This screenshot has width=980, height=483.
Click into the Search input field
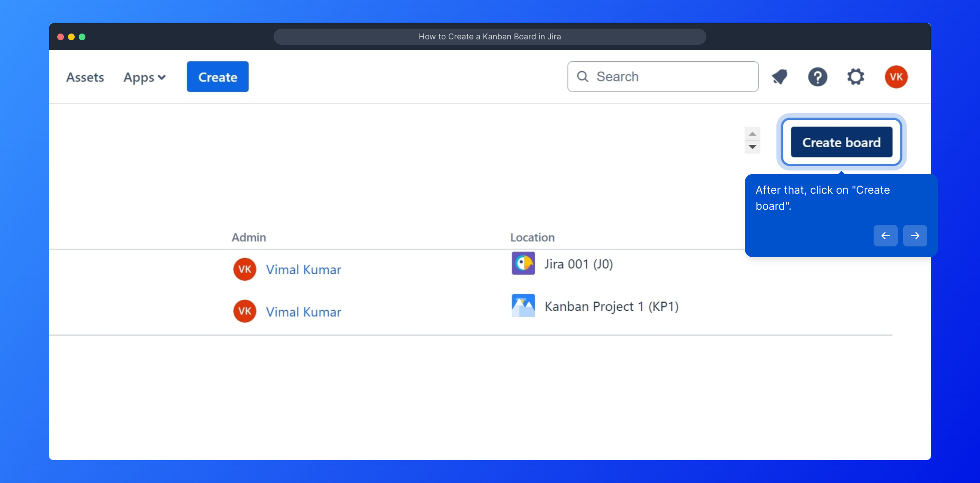(671, 76)
